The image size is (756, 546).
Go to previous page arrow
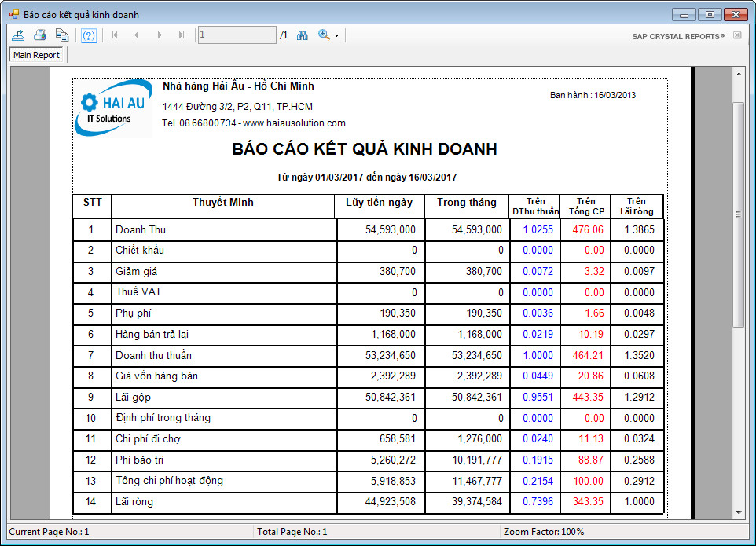(x=137, y=35)
